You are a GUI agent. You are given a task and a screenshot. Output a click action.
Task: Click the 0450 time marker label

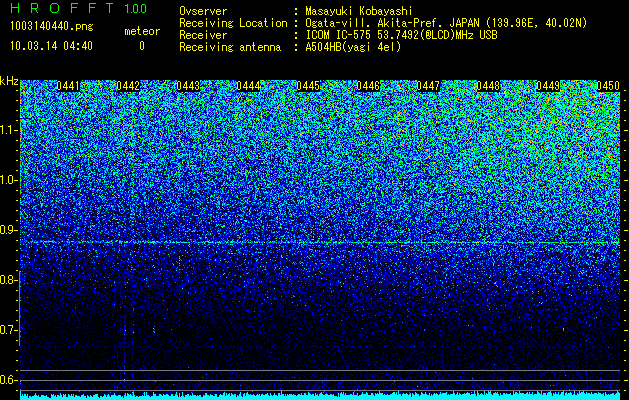[x=608, y=86]
